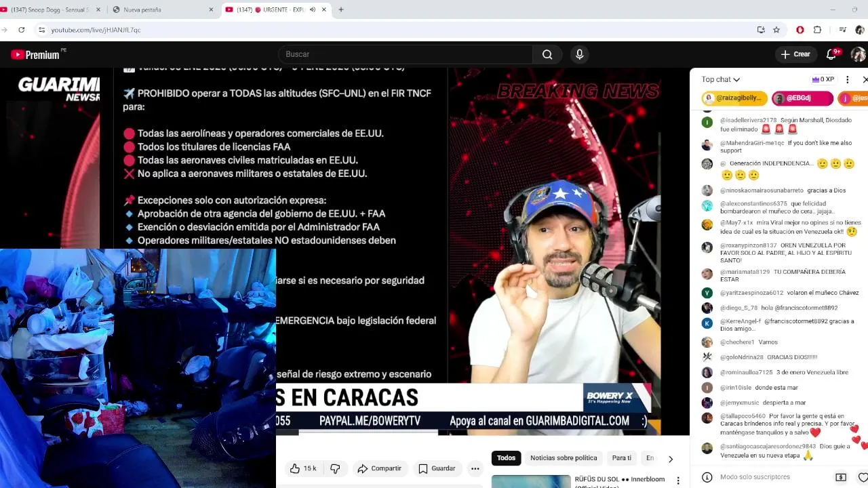Click @santiagocascajaresordonez9843 chat username
Viewport: 868px width, 488px height.
click(x=768, y=447)
